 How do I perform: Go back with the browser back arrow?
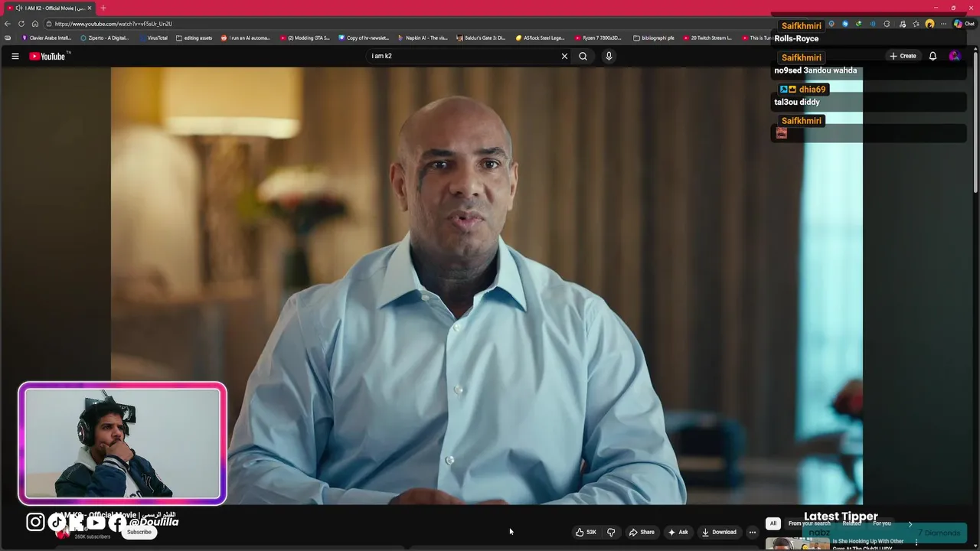8,24
